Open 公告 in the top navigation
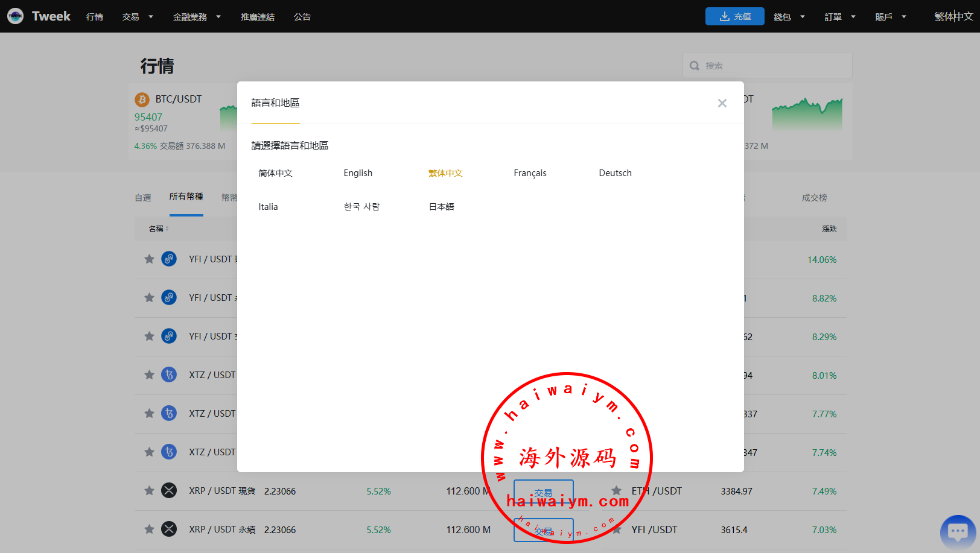 pos(302,17)
